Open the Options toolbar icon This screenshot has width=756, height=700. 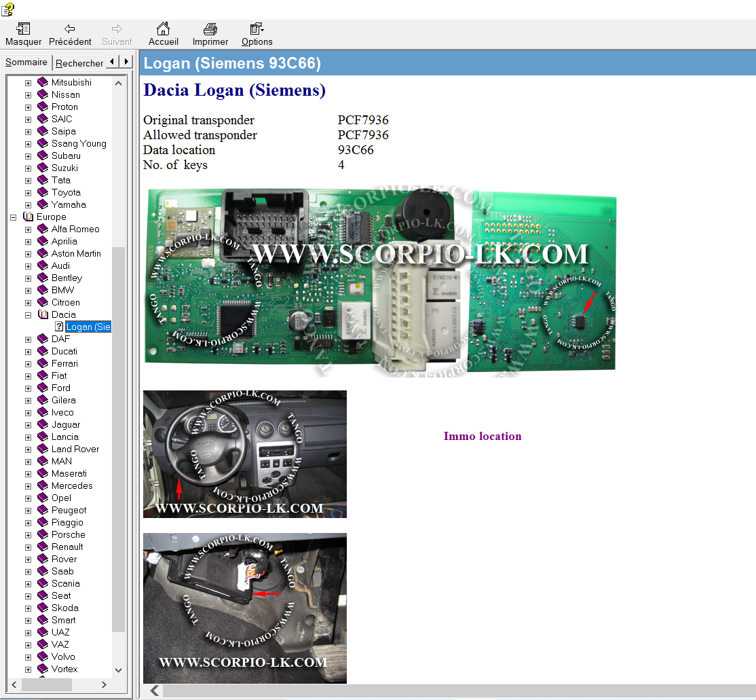[x=257, y=29]
